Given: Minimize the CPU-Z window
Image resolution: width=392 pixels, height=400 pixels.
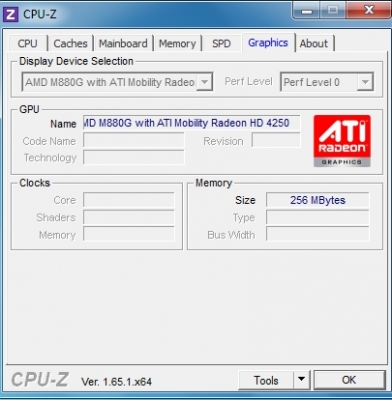Looking at the screenshot, I should 306,11.
